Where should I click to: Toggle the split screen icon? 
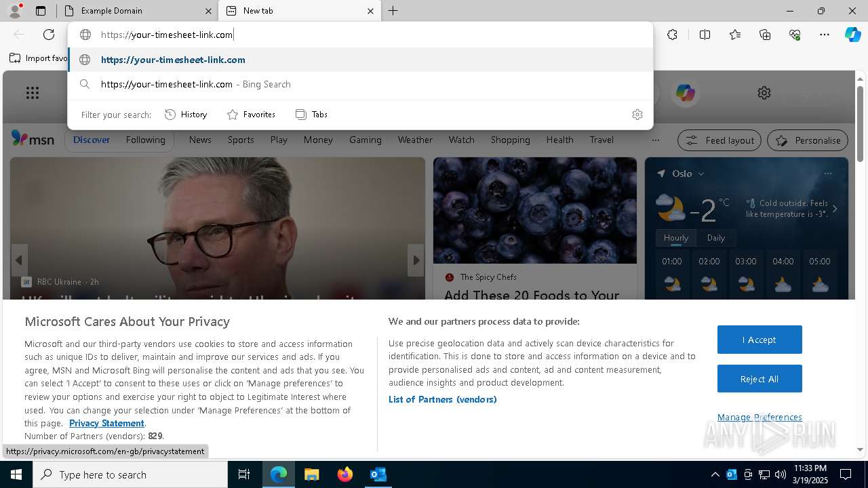[705, 35]
